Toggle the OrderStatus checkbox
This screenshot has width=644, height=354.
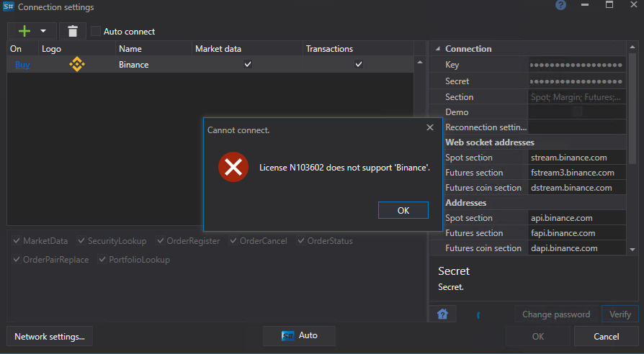(301, 241)
